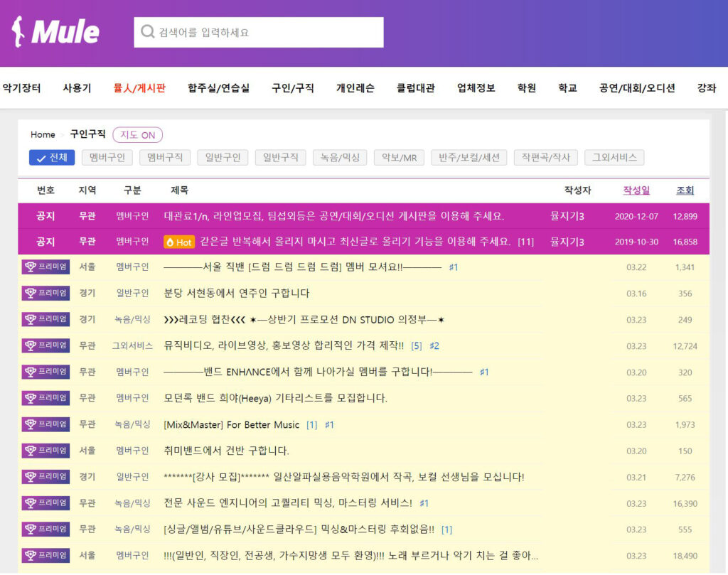Select the 녹음/믹싱 filter tab
Image resolution: width=728 pixels, height=575 pixels.
point(340,157)
